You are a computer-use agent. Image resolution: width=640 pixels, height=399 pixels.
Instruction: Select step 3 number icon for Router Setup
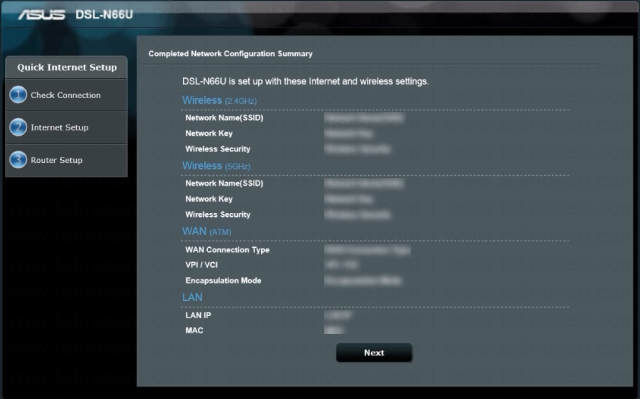click(x=18, y=160)
